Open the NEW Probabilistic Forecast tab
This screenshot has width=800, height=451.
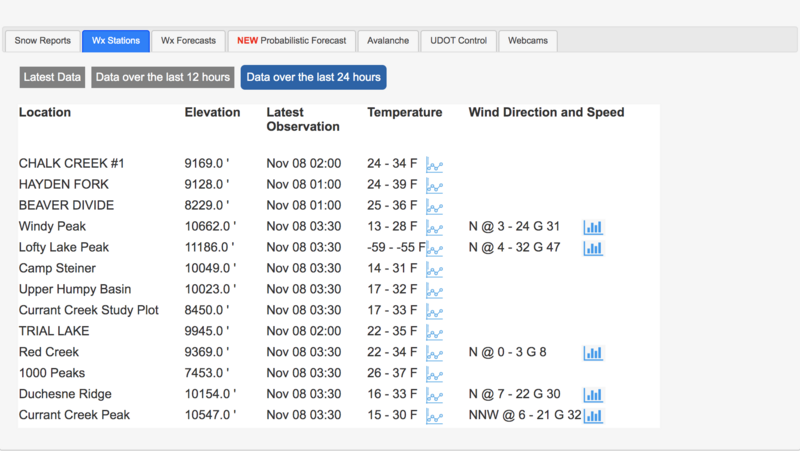click(291, 41)
